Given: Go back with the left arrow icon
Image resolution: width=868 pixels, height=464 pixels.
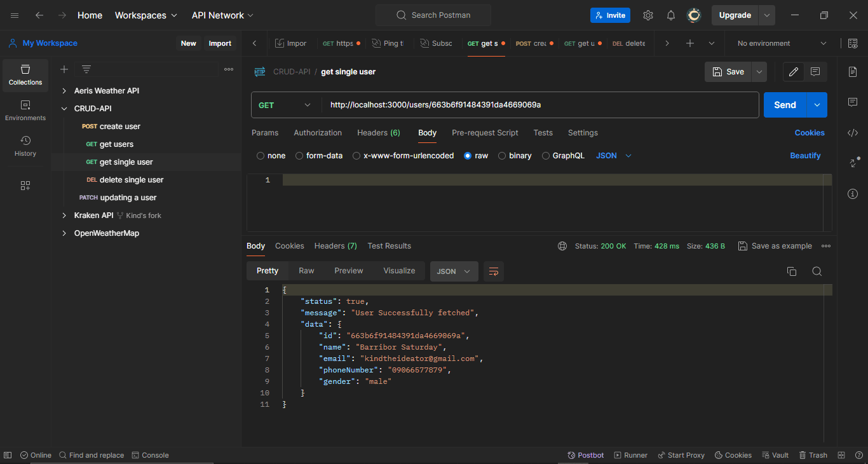Looking at the screenshot, I should click(x=39, y=15).
